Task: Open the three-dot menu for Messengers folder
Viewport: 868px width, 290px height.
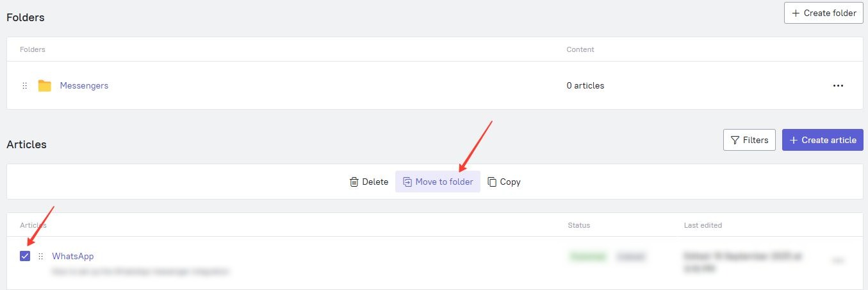Action: point(838,86)
